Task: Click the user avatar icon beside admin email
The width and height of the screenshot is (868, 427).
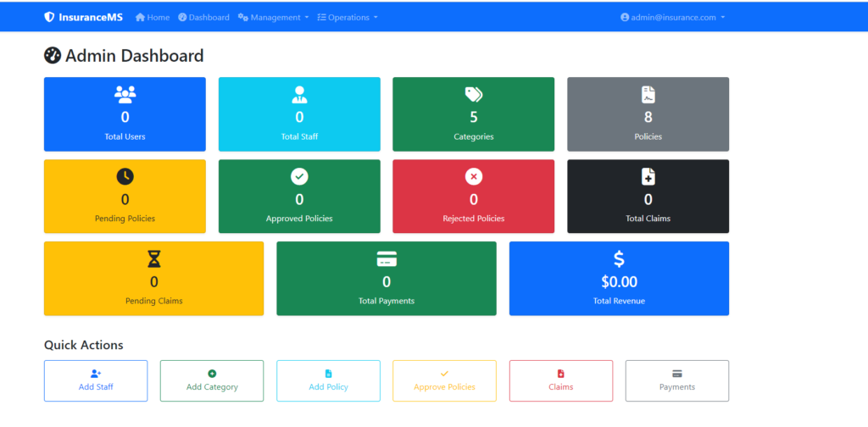Action: pos(625,17)
